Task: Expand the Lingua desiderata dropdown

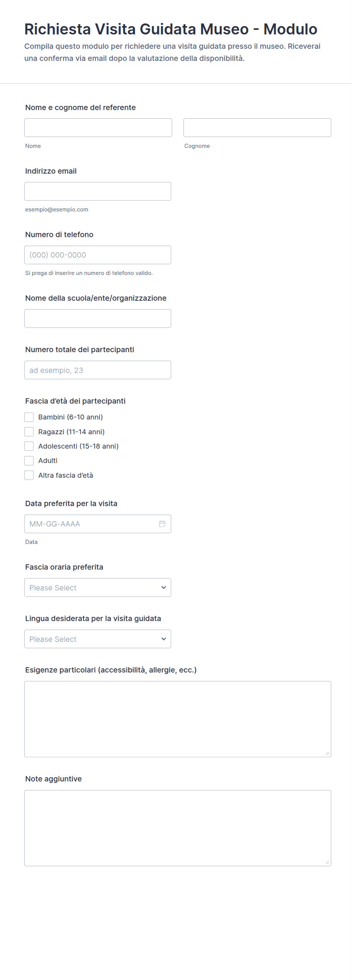Action: click(97, 639)
